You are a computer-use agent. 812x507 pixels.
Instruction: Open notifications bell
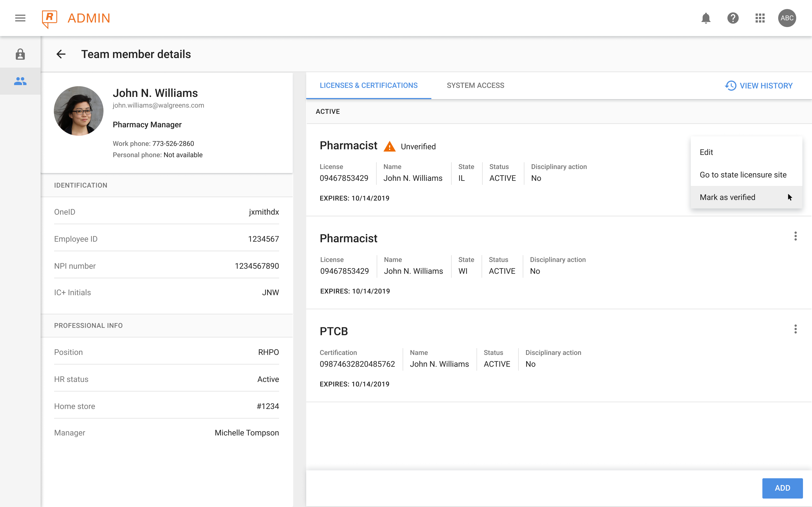point(706,18)
